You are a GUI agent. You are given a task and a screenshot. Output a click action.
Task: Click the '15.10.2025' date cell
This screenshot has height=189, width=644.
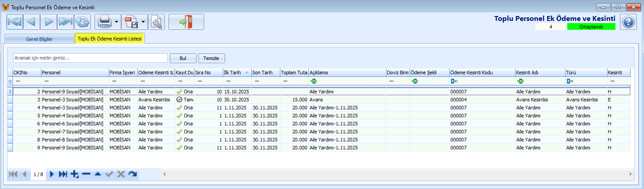[237, 91]
